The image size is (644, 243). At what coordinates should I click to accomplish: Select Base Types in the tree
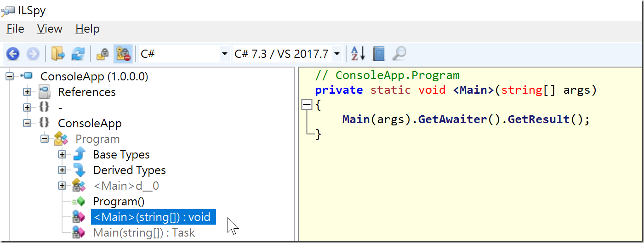[x=121, y=155]
